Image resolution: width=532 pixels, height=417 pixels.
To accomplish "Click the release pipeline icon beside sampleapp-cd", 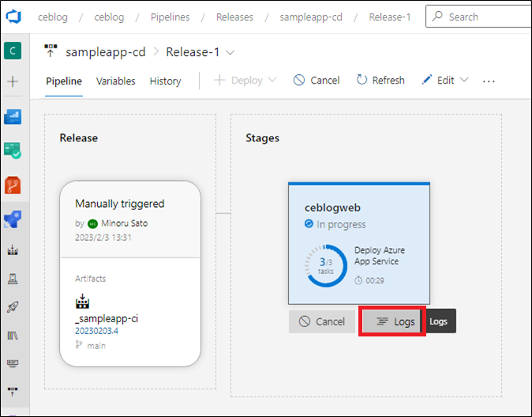I will click(x=51, y=51).
